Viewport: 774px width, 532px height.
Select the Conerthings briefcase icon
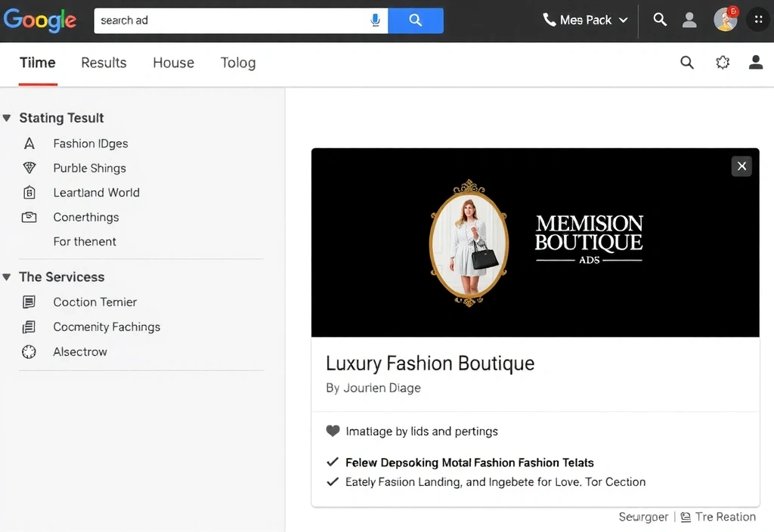[30, 217]
